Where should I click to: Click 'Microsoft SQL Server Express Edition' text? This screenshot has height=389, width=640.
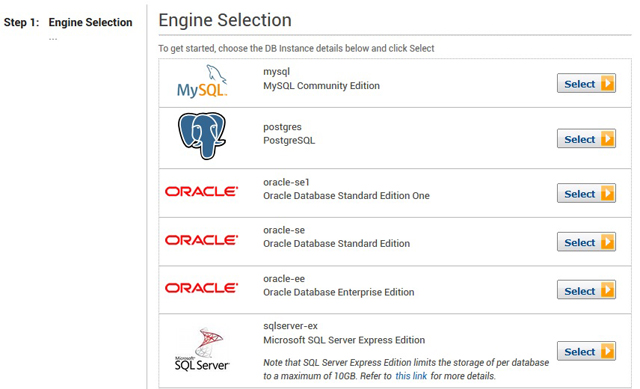(x=344, y=340)
